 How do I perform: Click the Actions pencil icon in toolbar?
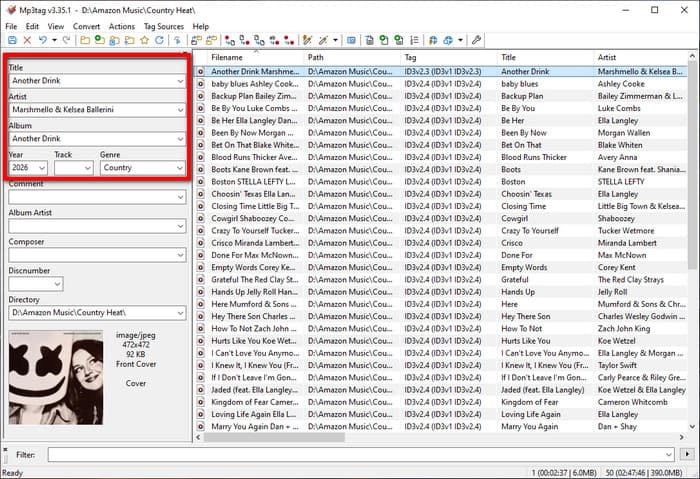pyautogui.click(x=307, y=40)
